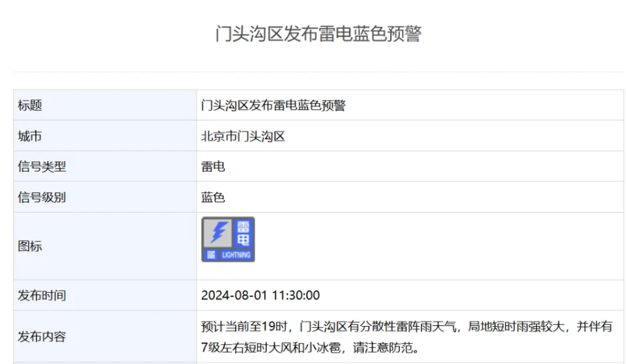Select the 标题 row label
This screenshot has width=626, height=364.
30,105
